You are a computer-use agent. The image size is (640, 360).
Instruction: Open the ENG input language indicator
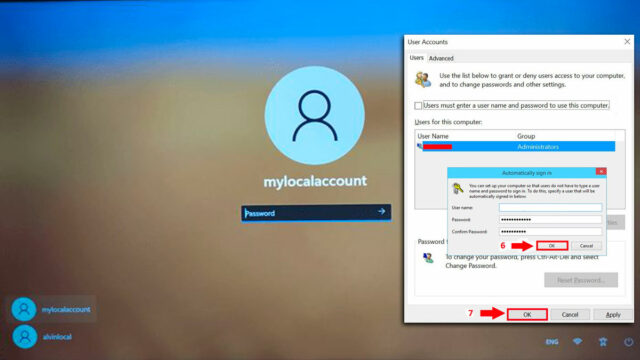pyautogui.click(x=552, y=342)
